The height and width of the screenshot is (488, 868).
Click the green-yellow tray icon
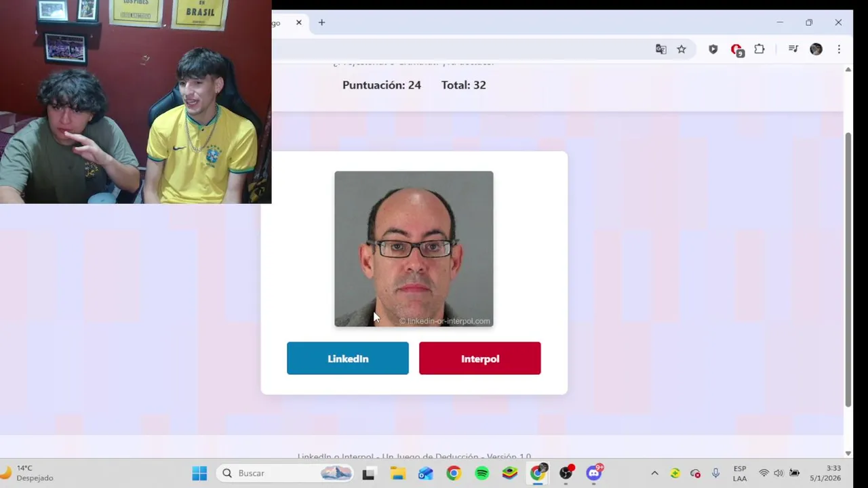(x=675, y=473)
